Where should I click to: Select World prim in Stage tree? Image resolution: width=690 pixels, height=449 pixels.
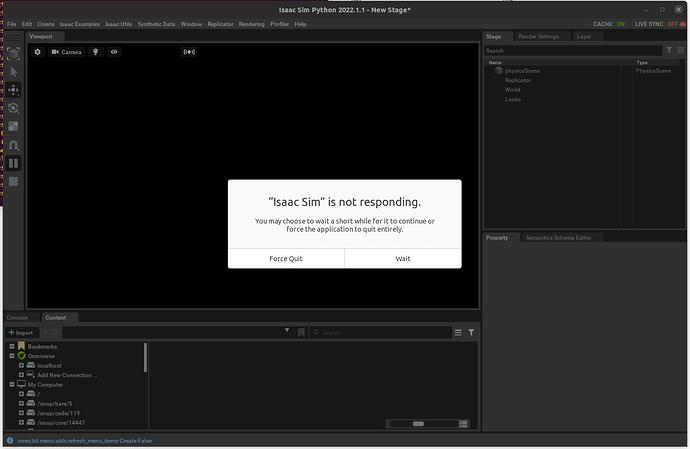pyautogui.click(x=512, y=90)
